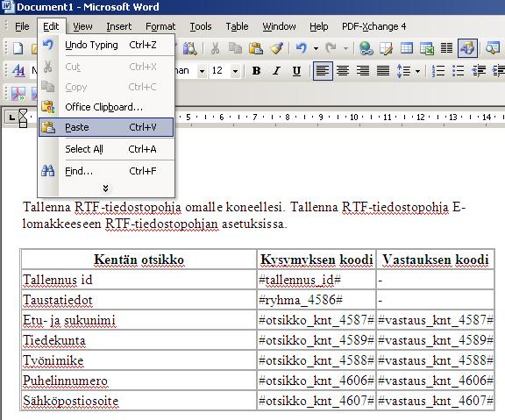The width and height of the screenshot is (505, 420).
Task: Click the Copy icon in standard toolbar
Action: click(235, 48)
